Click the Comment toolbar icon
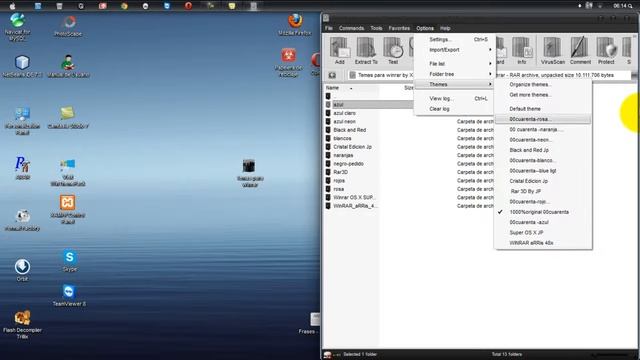This screenshot has width=640, height=360. click(580, 50)
